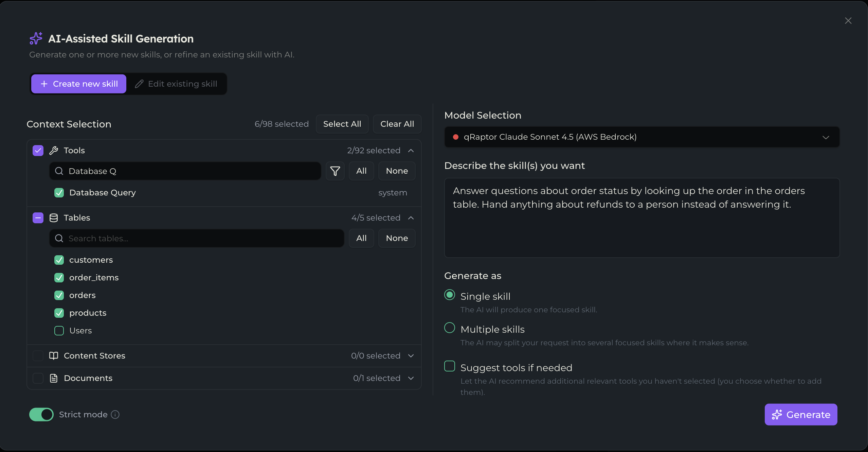Screen dimensions: 868x452
Task: Click the sparkle icon next to the dialog title
Action: click(36, 38)
